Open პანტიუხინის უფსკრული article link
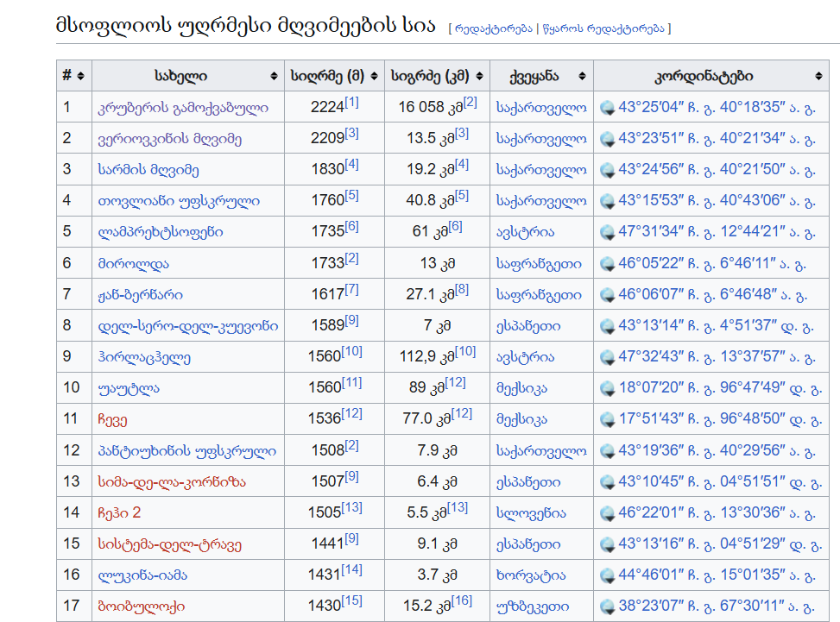The image size is (840, 622). click(x=187, y=451)
